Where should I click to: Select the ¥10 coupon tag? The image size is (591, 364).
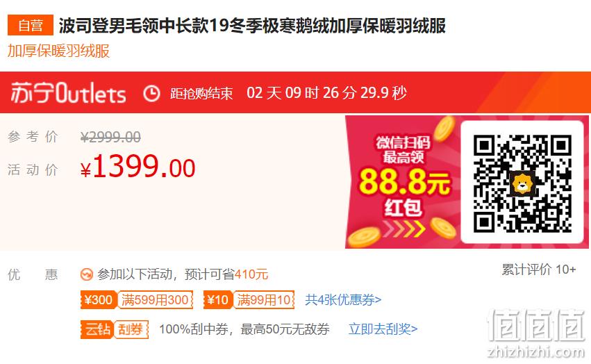(x=218, y=300)
